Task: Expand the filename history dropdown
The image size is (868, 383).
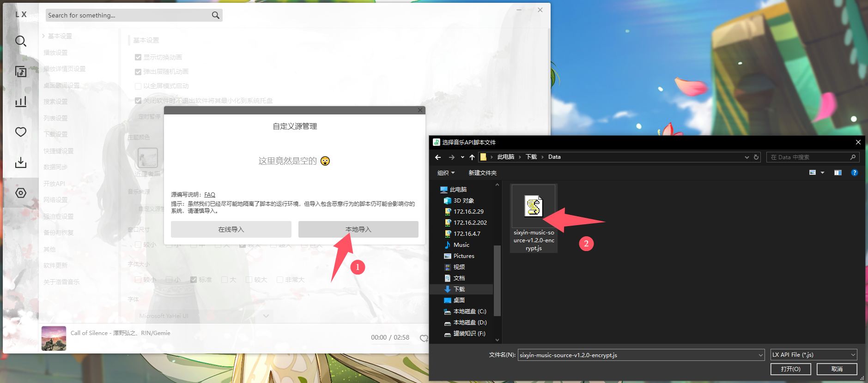Action: coord(761,355)
